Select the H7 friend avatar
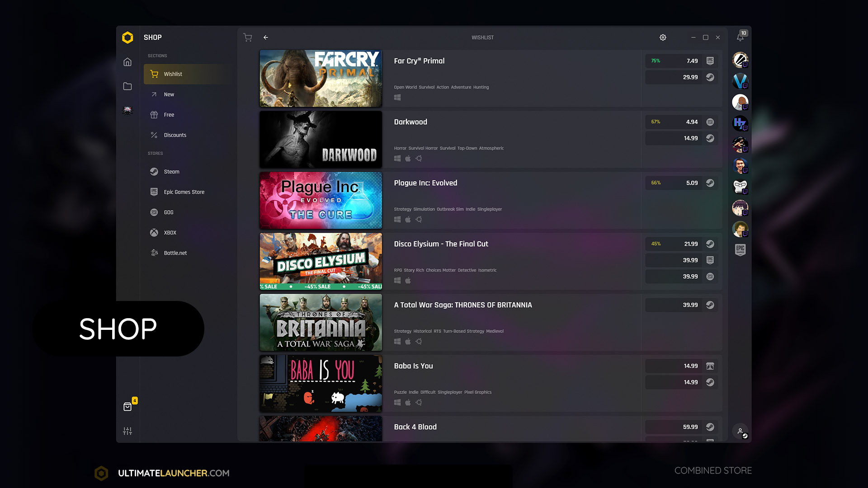The height and width of the screenshot is (488, 868). coord(740,123)
